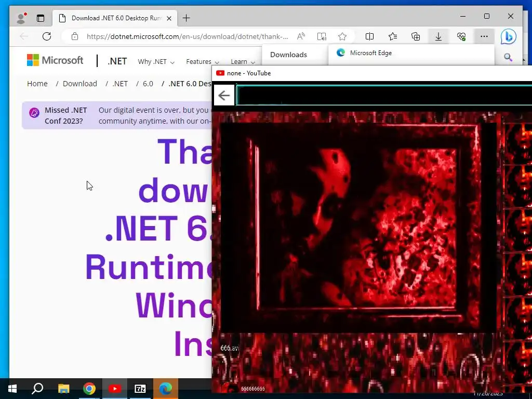Image resolution: width=532 pixels, height=399 pixels.
Task: Open a new tab in Edge
Action: (187, 18)
